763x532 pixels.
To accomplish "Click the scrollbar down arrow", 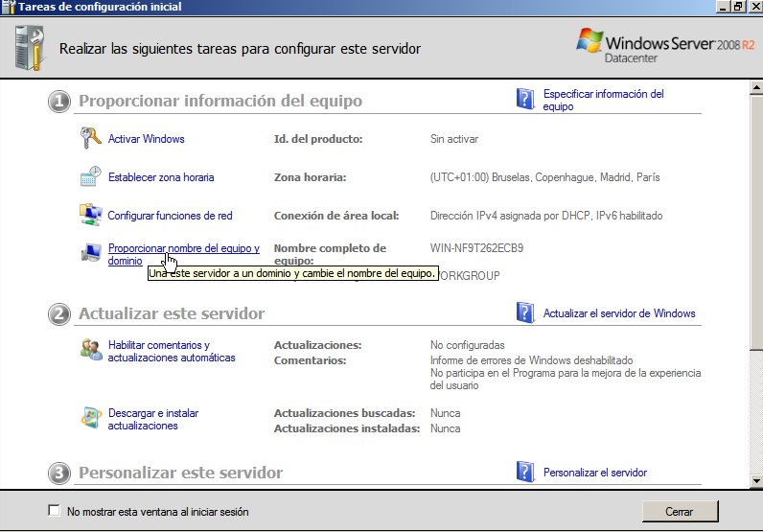I will (x=756, y=481).
